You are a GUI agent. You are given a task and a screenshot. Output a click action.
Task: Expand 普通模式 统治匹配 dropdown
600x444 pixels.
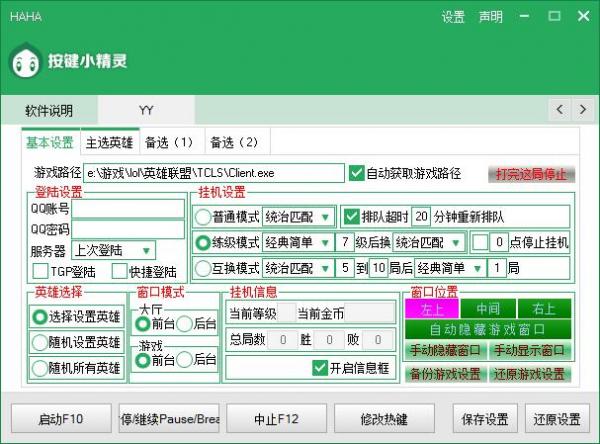[x=299, y=217]
